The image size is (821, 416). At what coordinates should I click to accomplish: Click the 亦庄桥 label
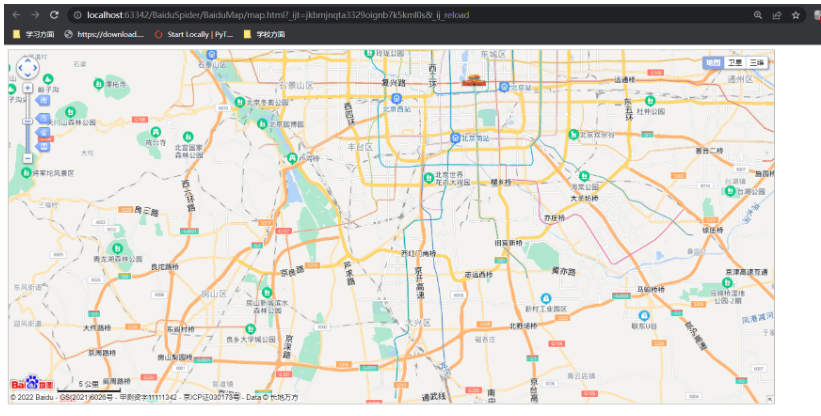554,218
